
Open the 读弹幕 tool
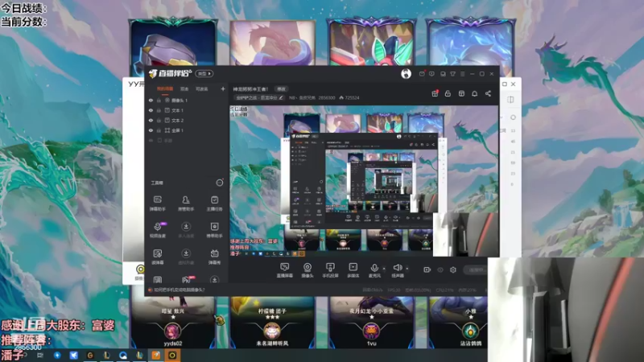(x=157, y=257)
